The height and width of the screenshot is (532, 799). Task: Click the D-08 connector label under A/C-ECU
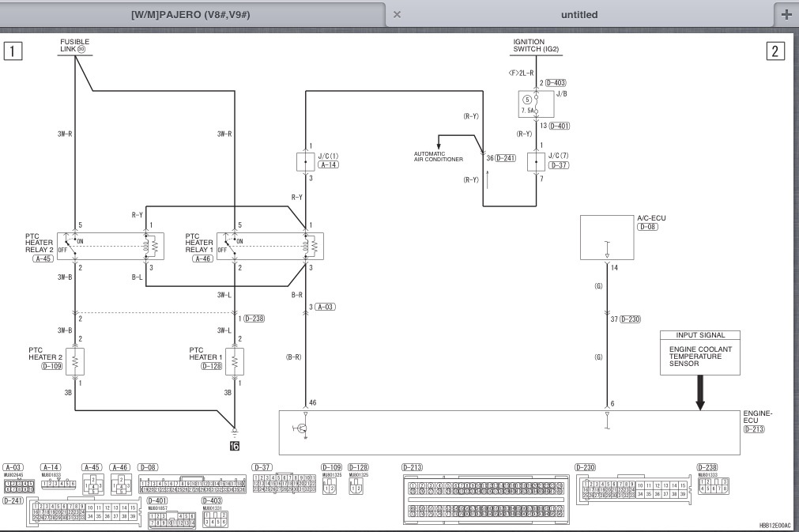(x=648, y=227)
